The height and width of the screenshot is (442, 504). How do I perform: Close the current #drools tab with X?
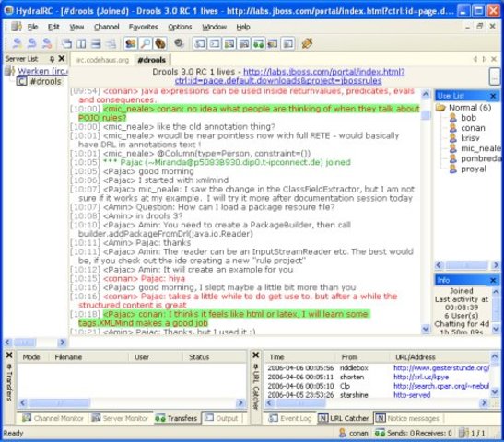(494, 59)
